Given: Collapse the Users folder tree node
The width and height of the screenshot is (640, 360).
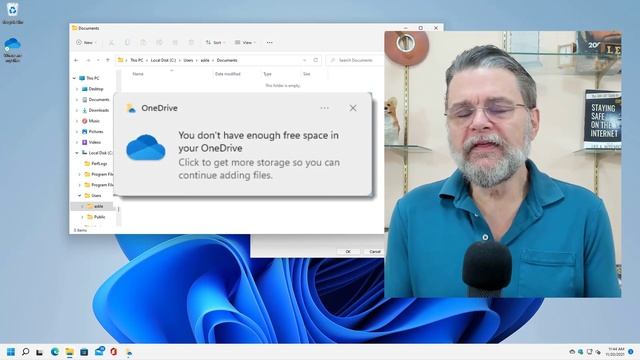Looking at the screenshot, I should pos(80,196).
